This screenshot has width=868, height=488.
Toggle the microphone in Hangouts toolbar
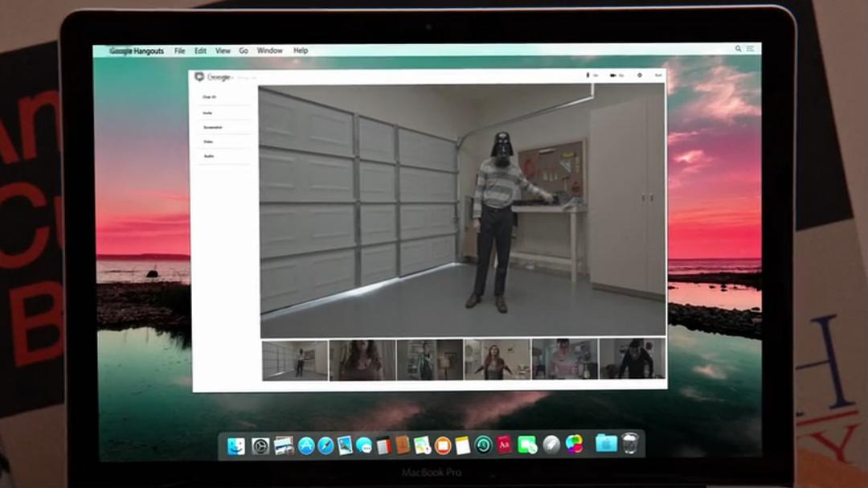(x=589, y=76)
